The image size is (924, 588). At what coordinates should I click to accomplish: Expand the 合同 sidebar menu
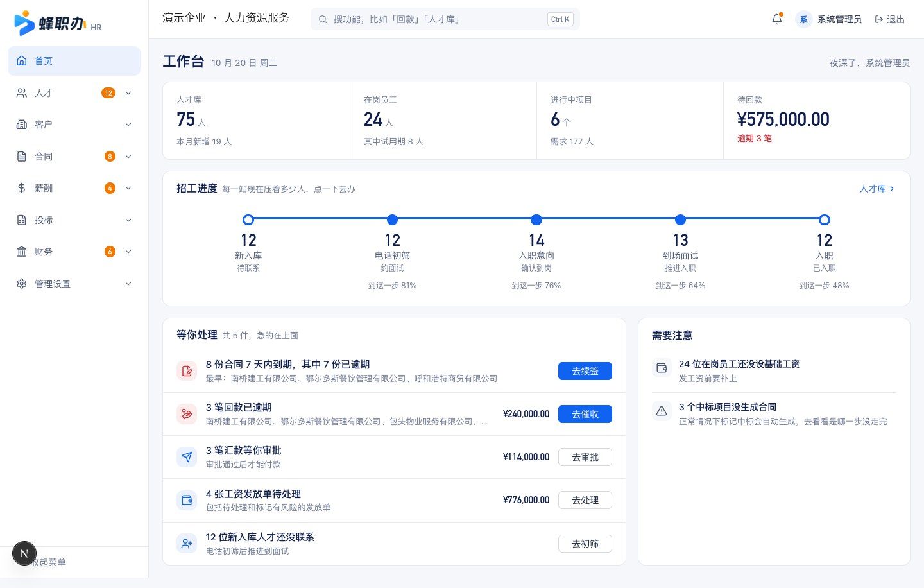(x=74, y=157)
